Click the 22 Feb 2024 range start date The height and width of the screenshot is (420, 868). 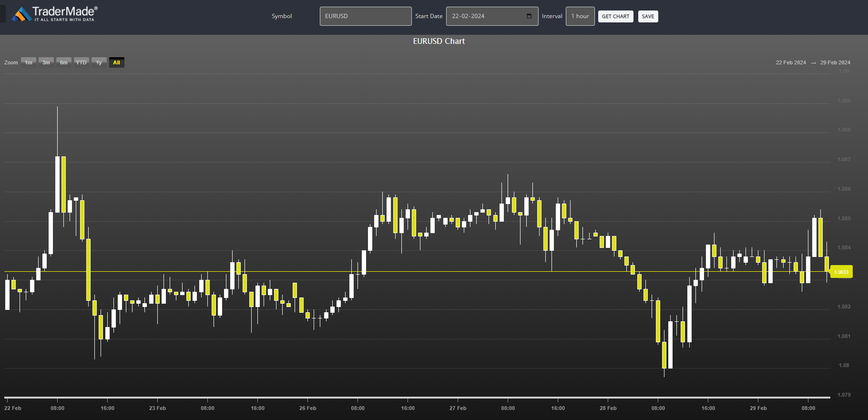791,62
